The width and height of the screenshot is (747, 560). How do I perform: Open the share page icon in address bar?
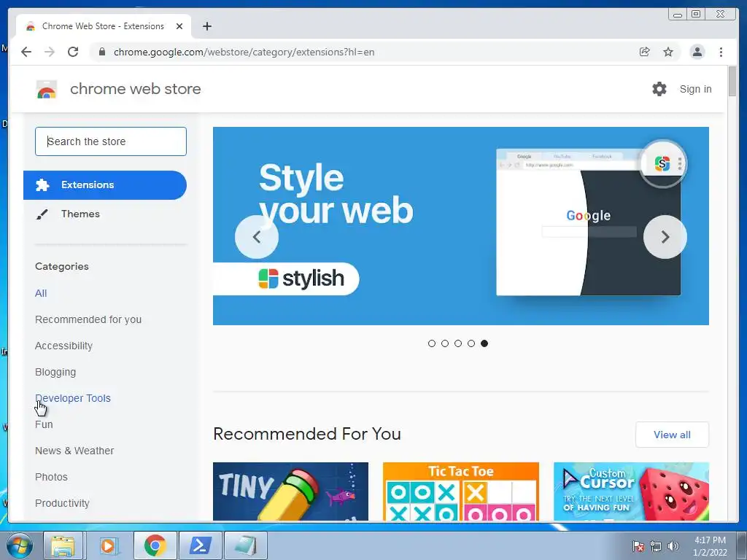pyautogui.click(x=645, y=52)
